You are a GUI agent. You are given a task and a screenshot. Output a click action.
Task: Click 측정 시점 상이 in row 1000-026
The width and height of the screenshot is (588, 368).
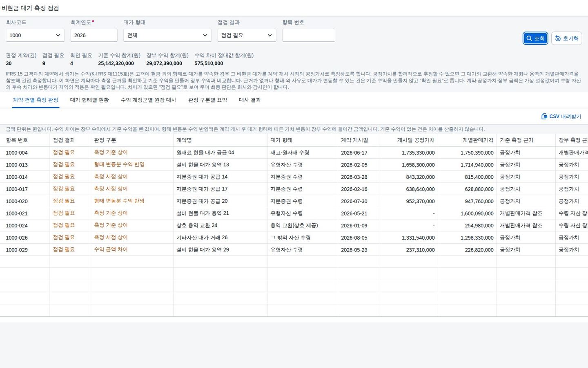[x=111, y=237]
